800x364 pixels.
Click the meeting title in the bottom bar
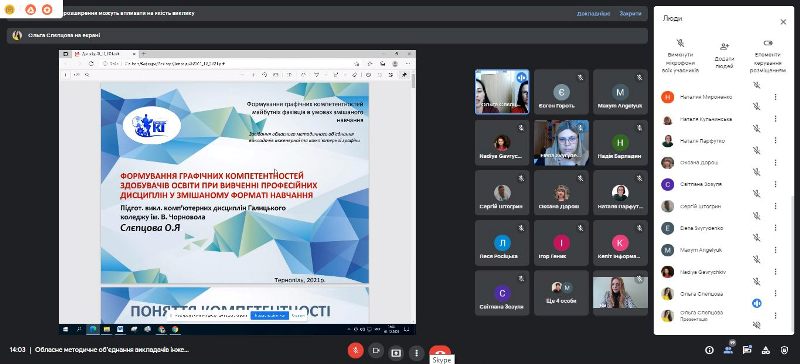(x=112, y=350)
